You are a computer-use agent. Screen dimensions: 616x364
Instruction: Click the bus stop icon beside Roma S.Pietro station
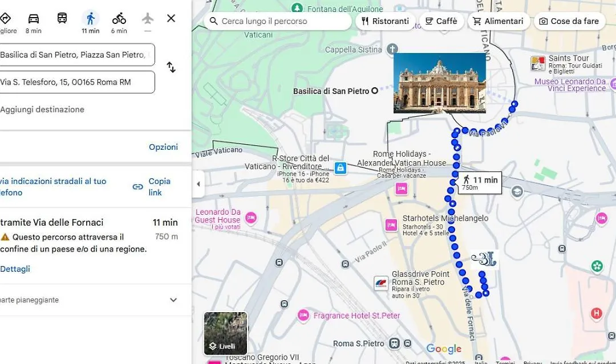click(x=408, y=343)
